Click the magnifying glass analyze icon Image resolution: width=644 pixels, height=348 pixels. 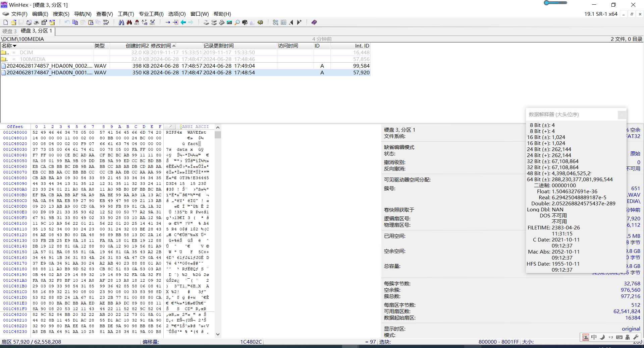(x=237, y=22)
